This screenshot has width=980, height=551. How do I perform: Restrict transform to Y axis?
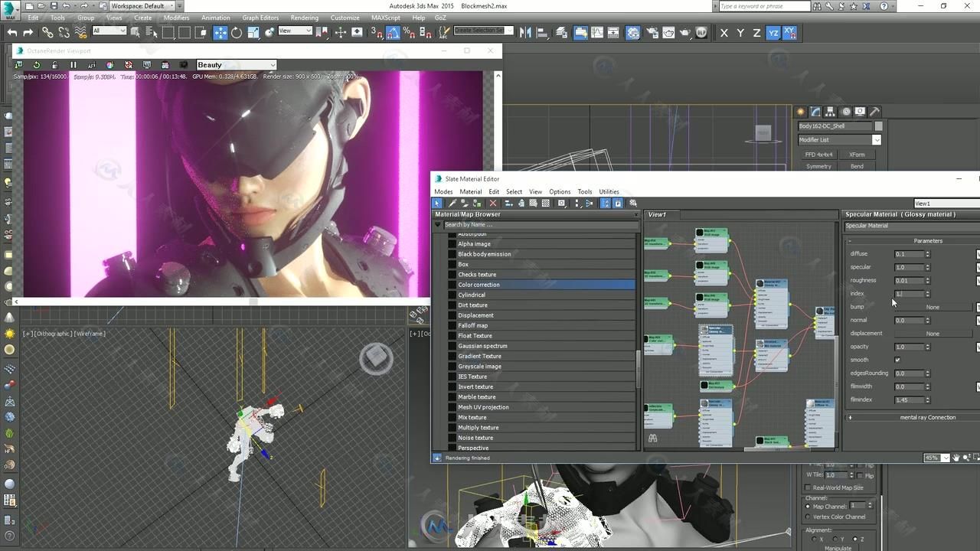click(740, 32)
